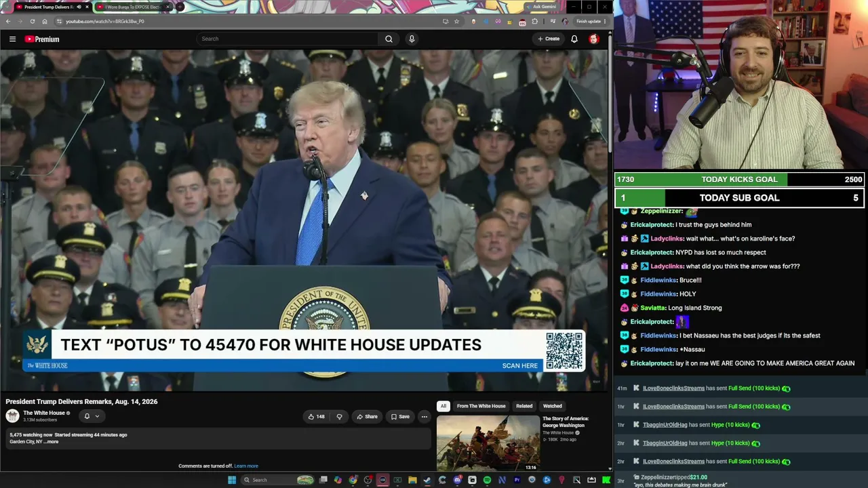Click the video title President Trump Delivers Remarks

pos(82,402)
